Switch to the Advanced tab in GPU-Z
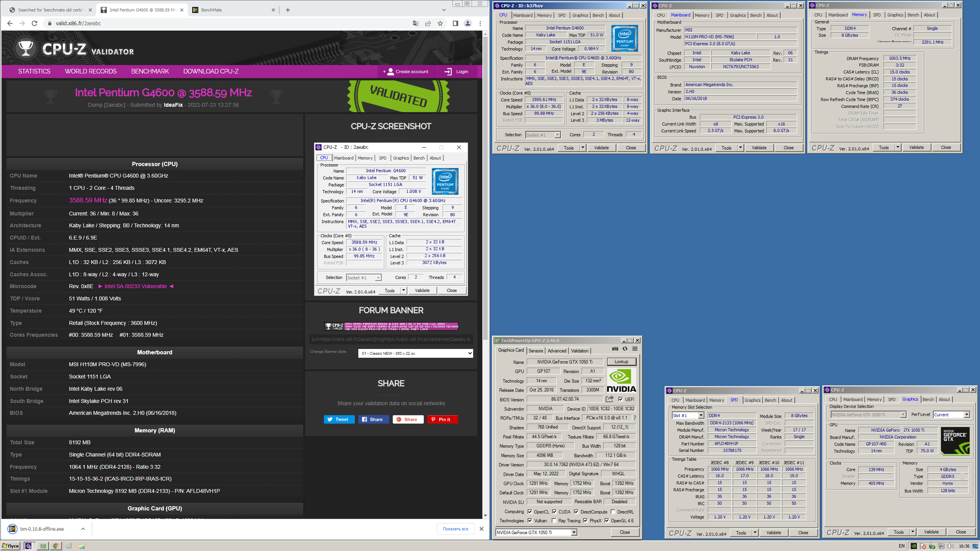 (x=557, y=350)
